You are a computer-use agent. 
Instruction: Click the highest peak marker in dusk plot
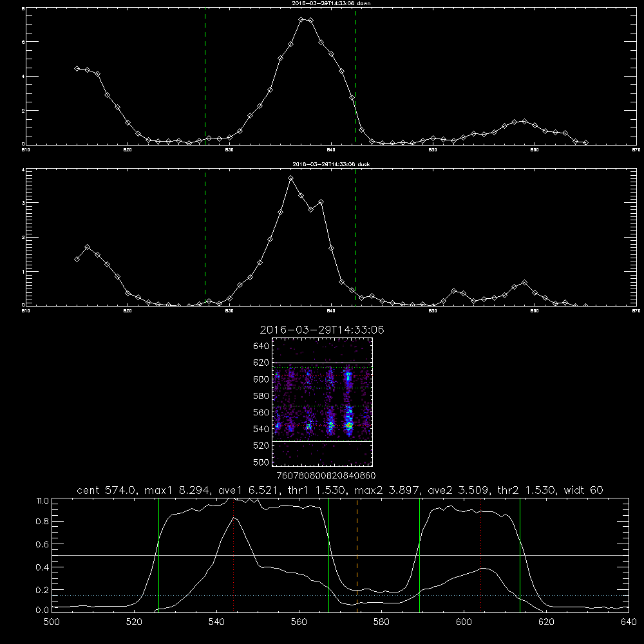(291, 178)
